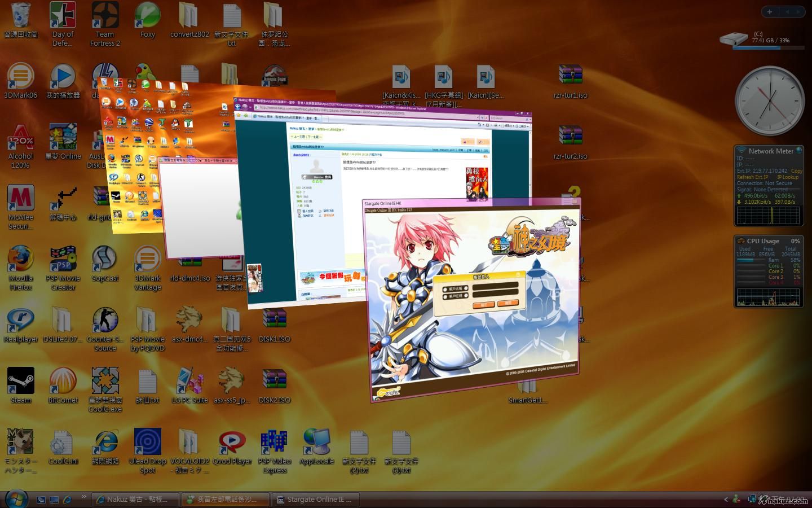Select the first radio button in login box

click(x=445, y=289)
